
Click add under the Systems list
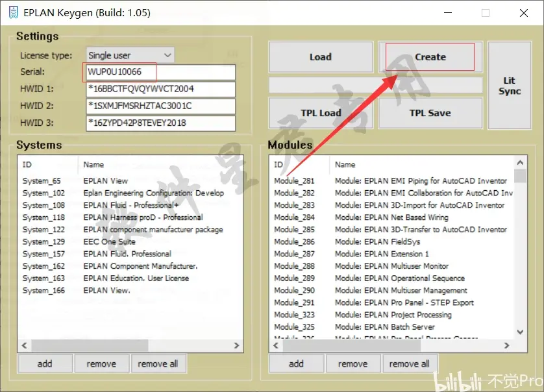point(45,363)
